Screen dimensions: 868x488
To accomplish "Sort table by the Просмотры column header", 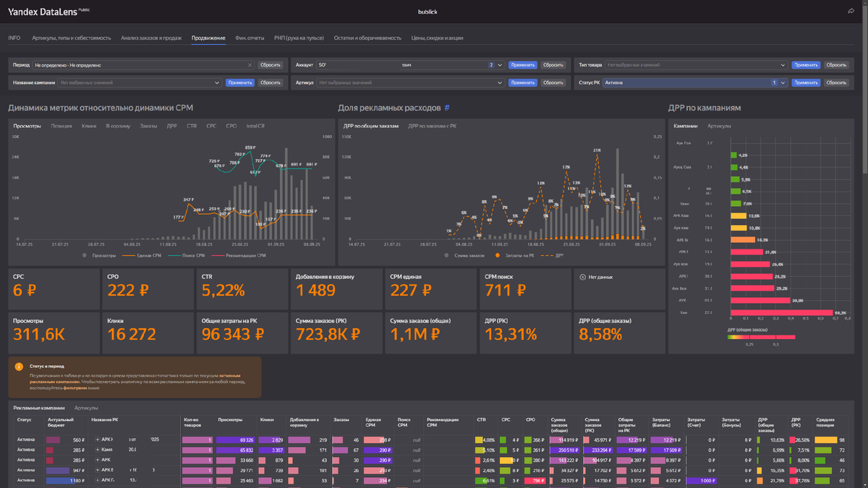I will coord(230,419).
